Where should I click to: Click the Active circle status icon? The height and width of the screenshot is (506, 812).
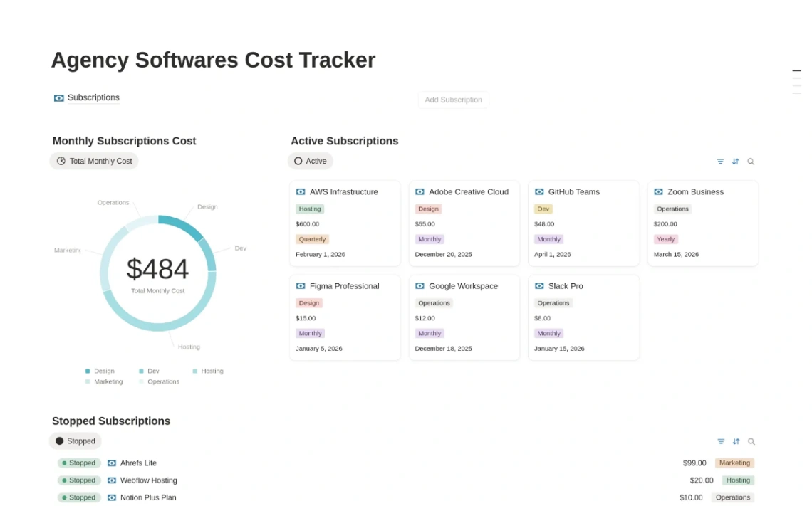(298, 161)
